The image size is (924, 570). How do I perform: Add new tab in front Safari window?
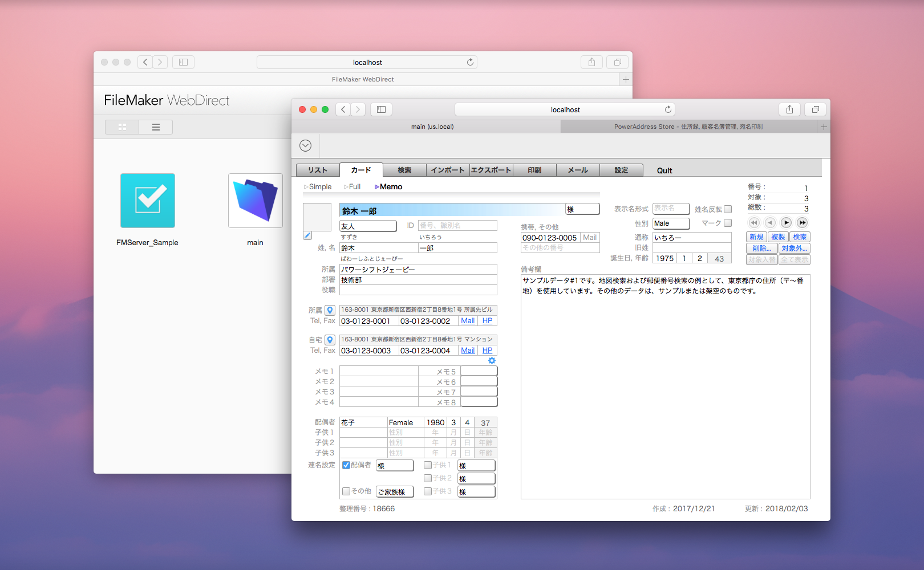824,127
